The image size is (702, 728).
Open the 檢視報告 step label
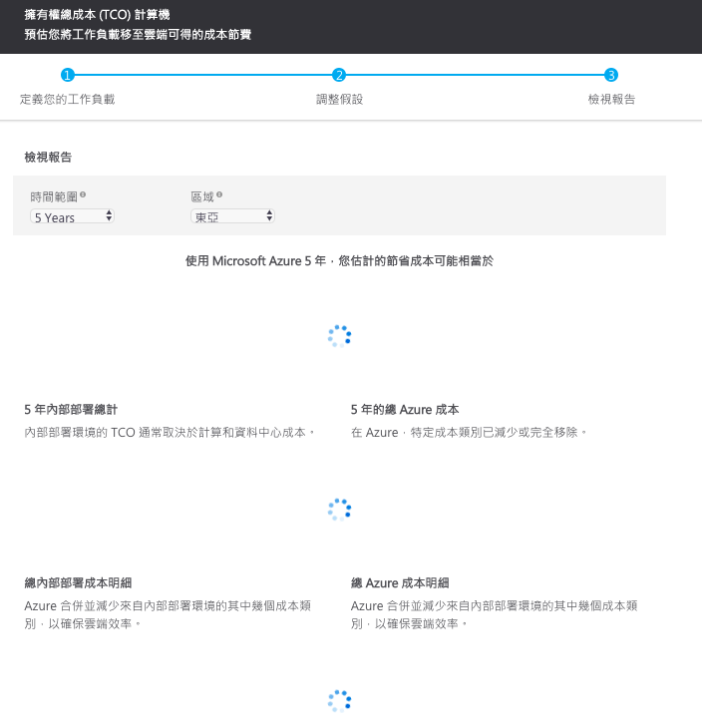tap(611, 99)
